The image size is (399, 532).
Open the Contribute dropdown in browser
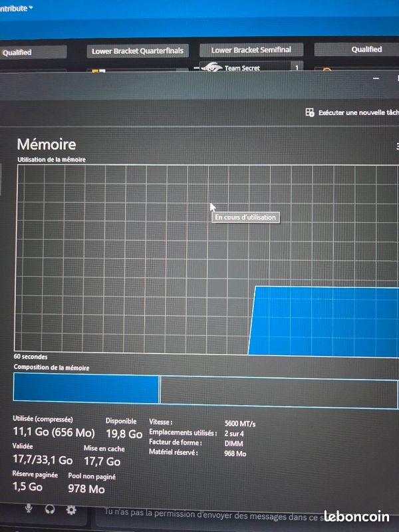coord(16,8)
